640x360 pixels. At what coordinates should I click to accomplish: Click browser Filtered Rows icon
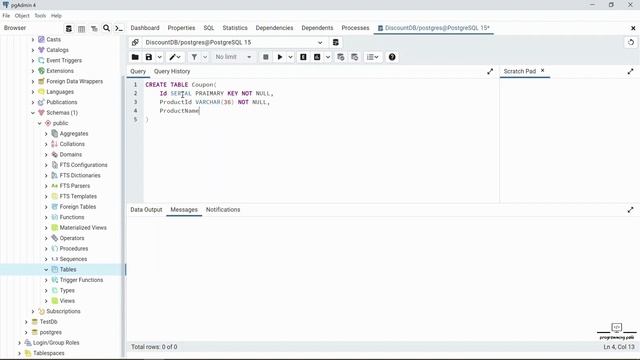(94, 28)
